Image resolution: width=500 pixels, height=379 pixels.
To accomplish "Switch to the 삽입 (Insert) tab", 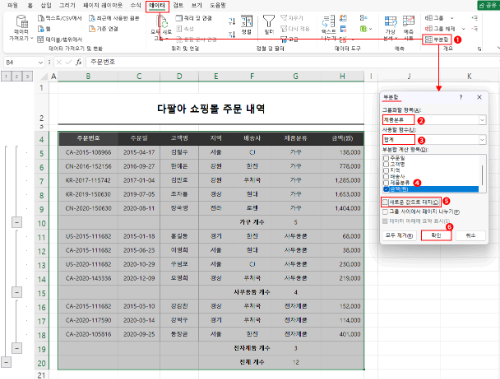I will (46, 5).
